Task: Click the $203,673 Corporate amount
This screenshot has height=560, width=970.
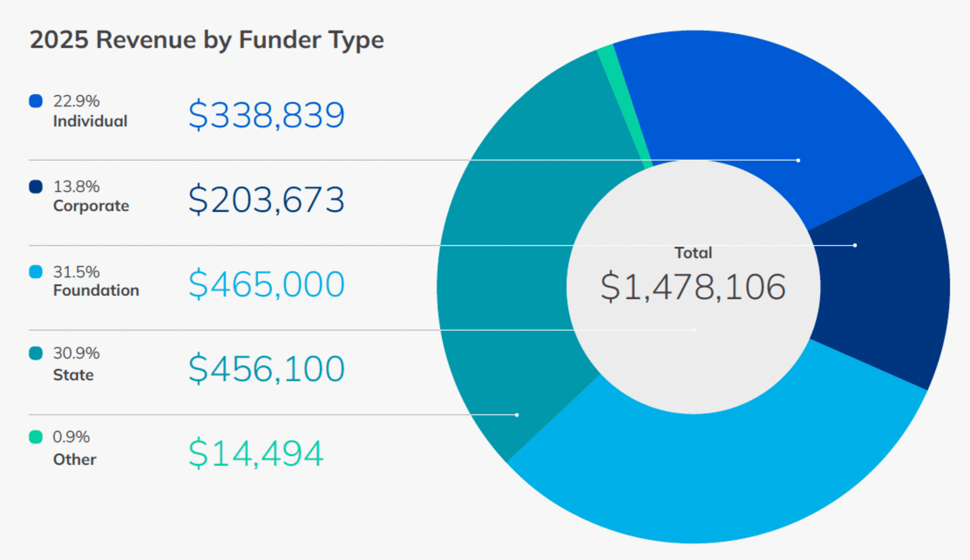Action: tap(266, 200)
